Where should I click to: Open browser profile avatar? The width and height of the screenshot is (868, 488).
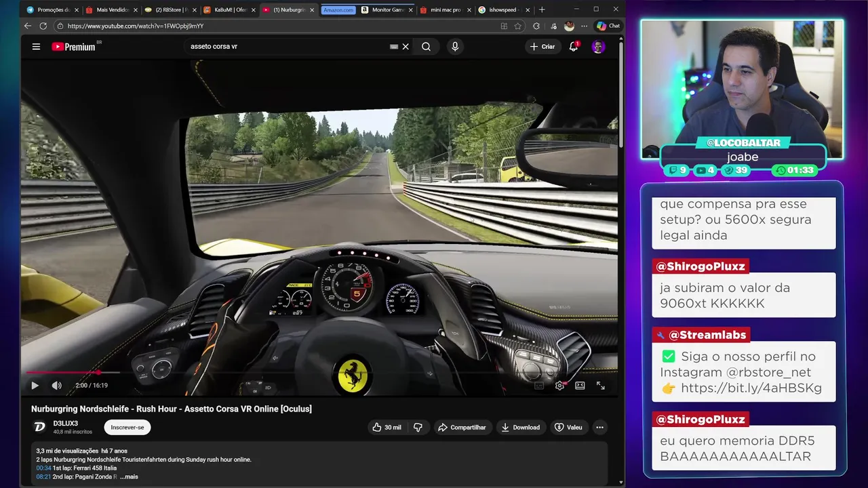(x=570, y=26)
